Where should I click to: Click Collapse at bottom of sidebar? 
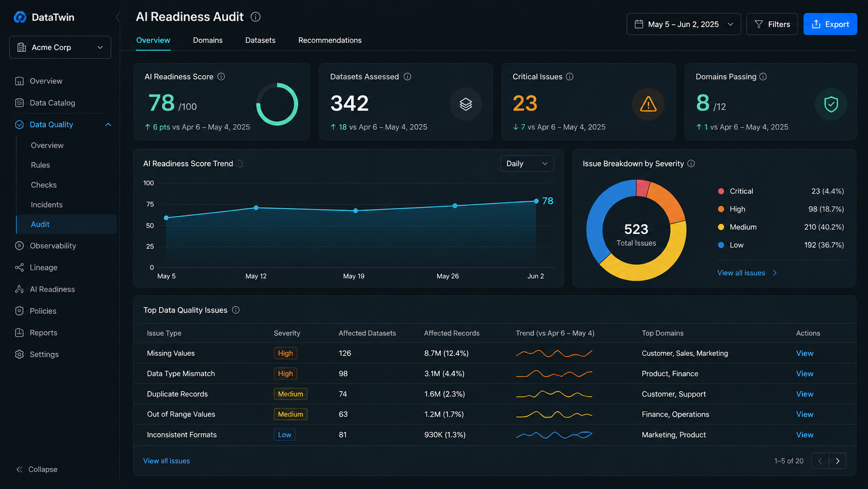pos(36,469)
